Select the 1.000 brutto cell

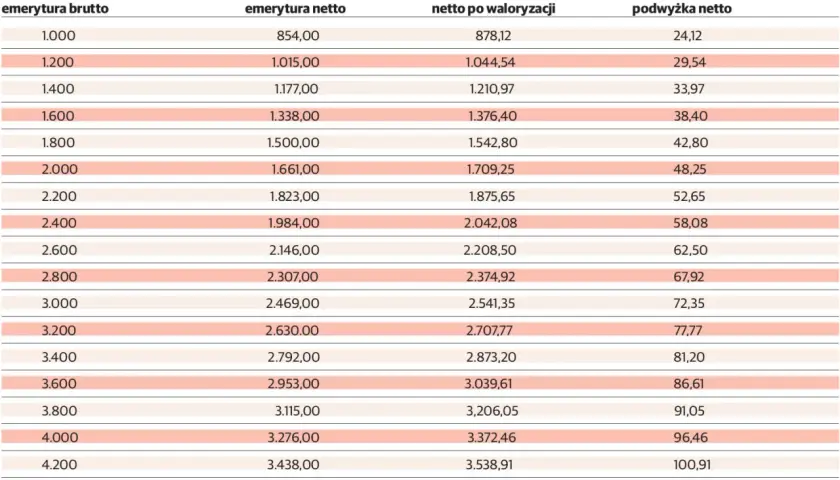point(58,35)
